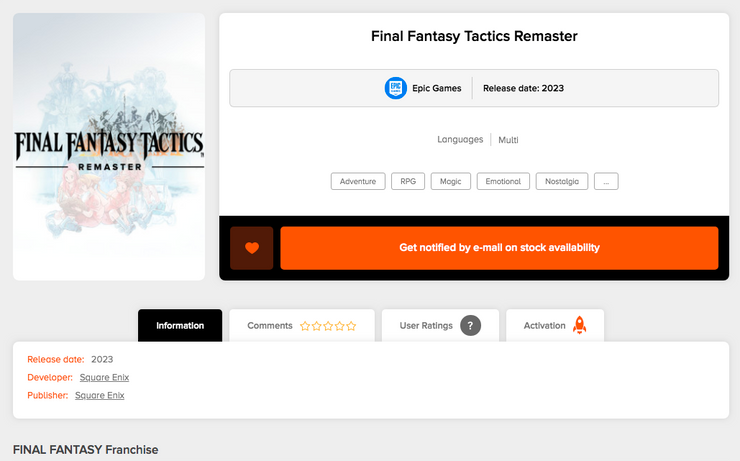Select the Adventure tag
This screenshot has height=461, width=740.
click(358, 181)
